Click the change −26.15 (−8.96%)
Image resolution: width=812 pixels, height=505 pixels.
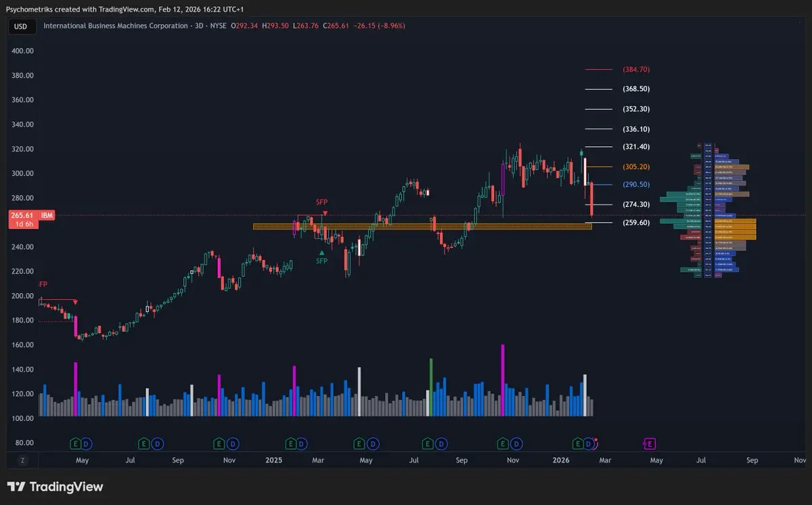pyautogui.click(x=380, y=26)
